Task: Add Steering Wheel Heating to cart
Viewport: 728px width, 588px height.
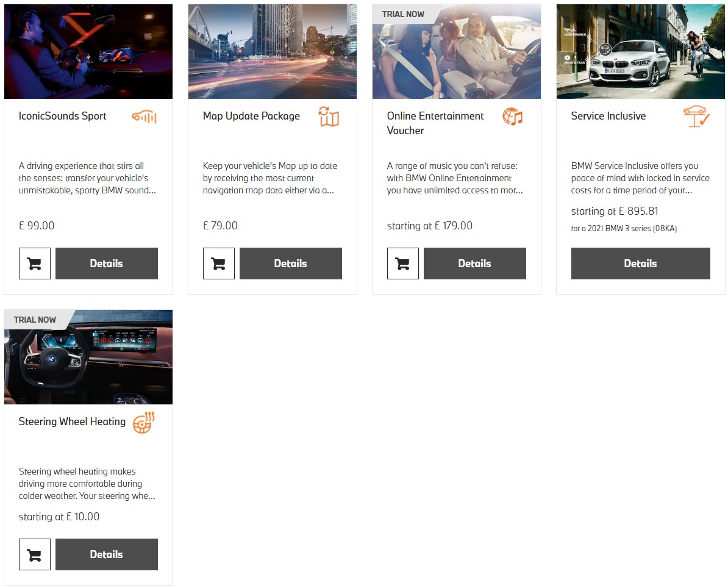Action: (35, 554)
